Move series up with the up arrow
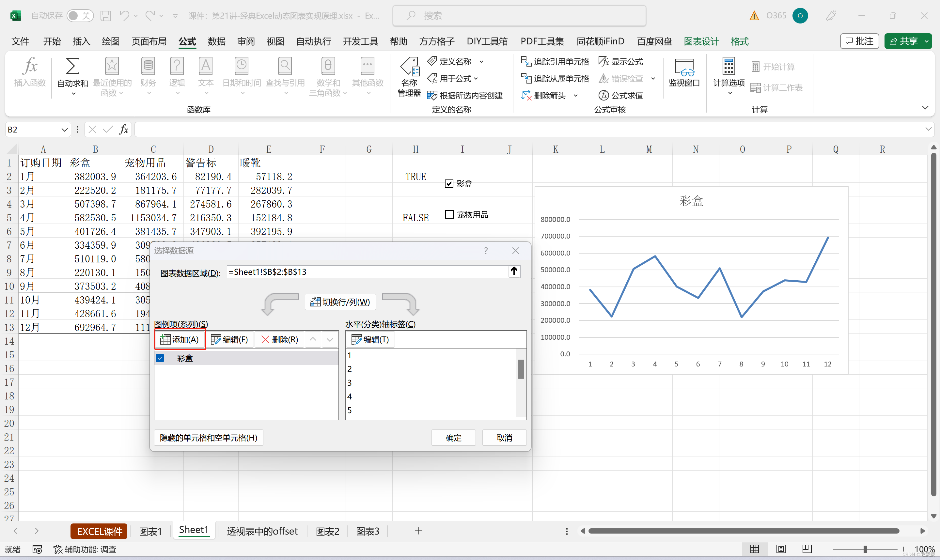940x560 pixels. click(313, 339)
